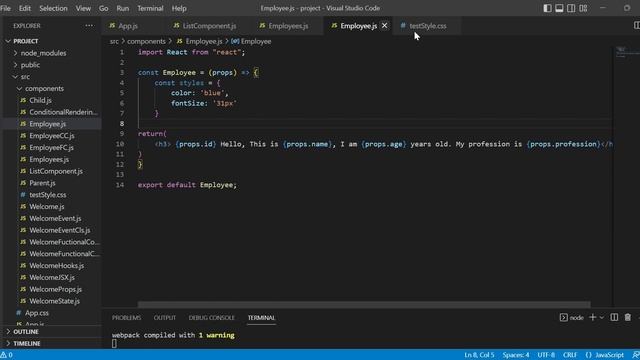The height and width of the screenshot is (360, 640).
Task: Open the Help menu
Action: 179,8
